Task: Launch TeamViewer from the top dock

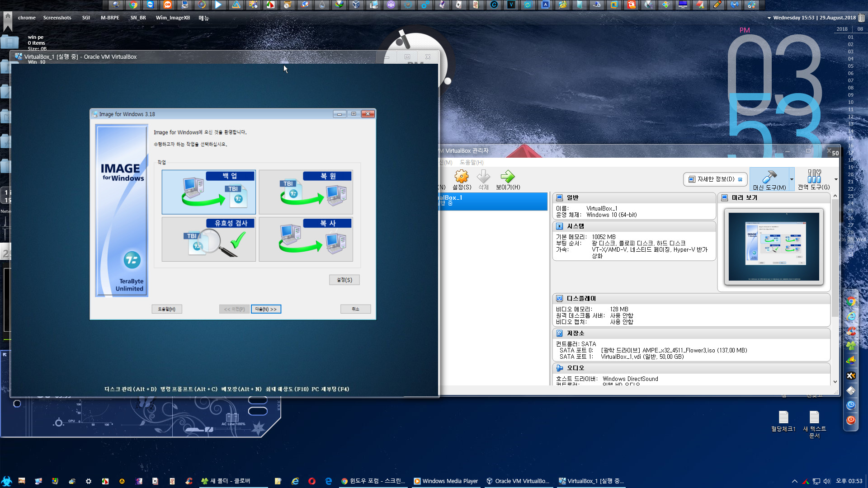Action: pos(150,5)
